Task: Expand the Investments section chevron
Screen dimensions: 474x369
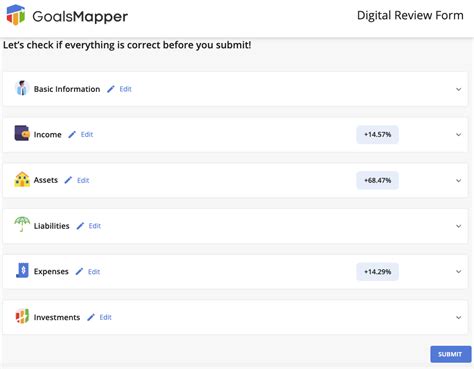Action: (x=459, y=317)
